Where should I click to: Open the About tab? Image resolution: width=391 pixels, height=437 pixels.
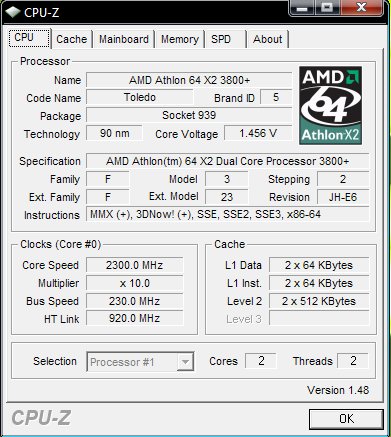pyautogui.click(x=268, y=39)
